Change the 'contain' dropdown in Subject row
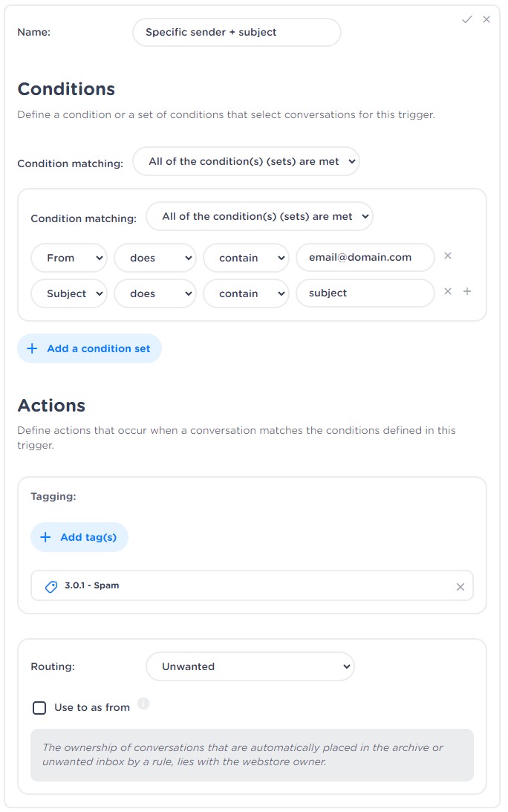The image size is (508, 812). click(x=246, y=293)
